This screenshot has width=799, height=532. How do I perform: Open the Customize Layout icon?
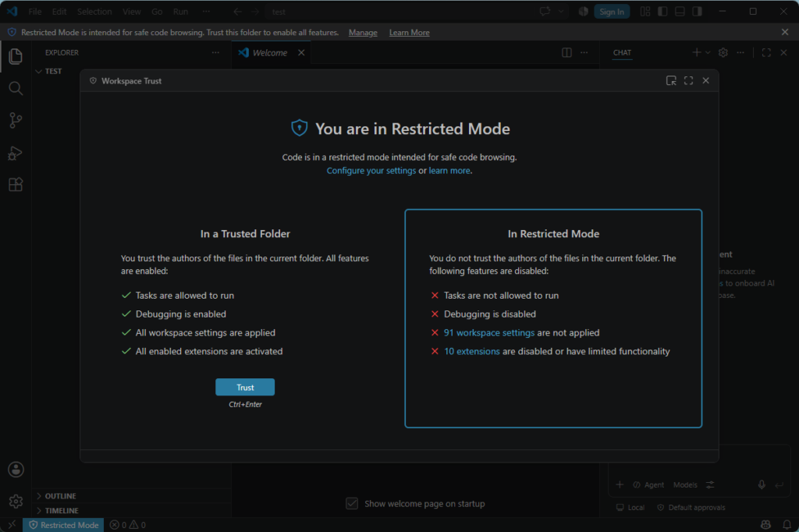[x=645, y=11]
